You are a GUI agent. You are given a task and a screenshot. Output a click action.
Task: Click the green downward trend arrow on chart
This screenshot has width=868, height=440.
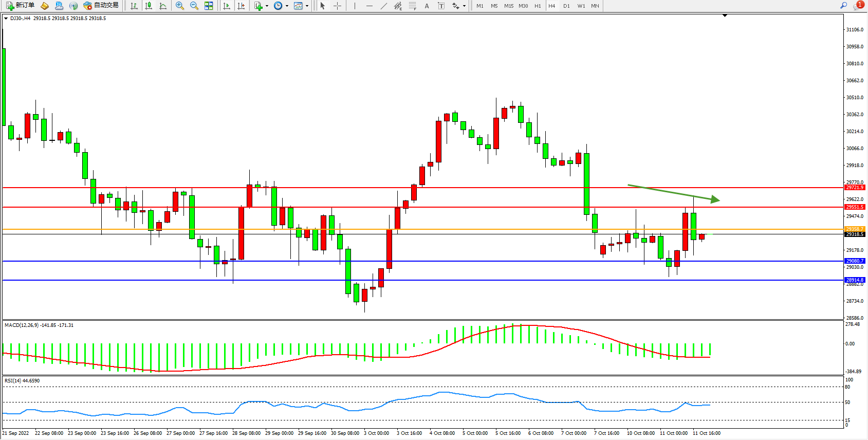tap(673, 193)
